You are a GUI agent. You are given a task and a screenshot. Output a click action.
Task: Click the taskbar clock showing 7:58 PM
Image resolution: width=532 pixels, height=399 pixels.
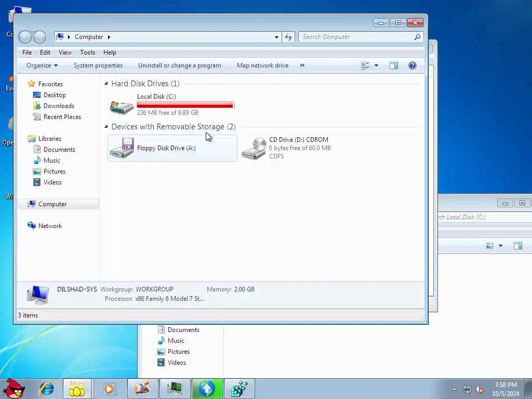tap(506, 389)
